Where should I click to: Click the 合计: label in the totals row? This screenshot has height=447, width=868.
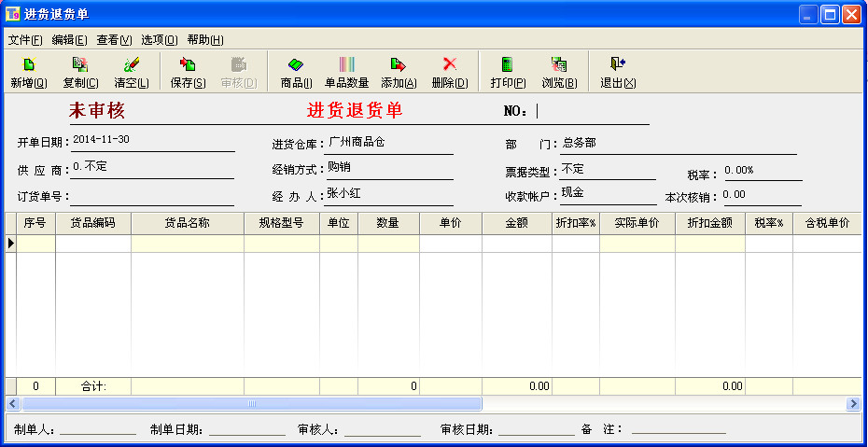pyautogui.click(x=93, y=386)
